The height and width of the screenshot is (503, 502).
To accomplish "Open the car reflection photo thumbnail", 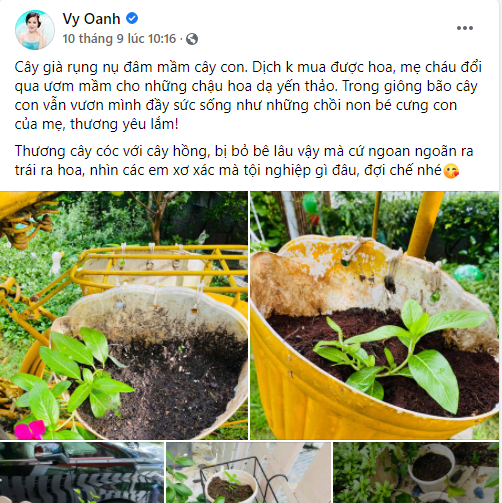I will click(x=82, y=473).
